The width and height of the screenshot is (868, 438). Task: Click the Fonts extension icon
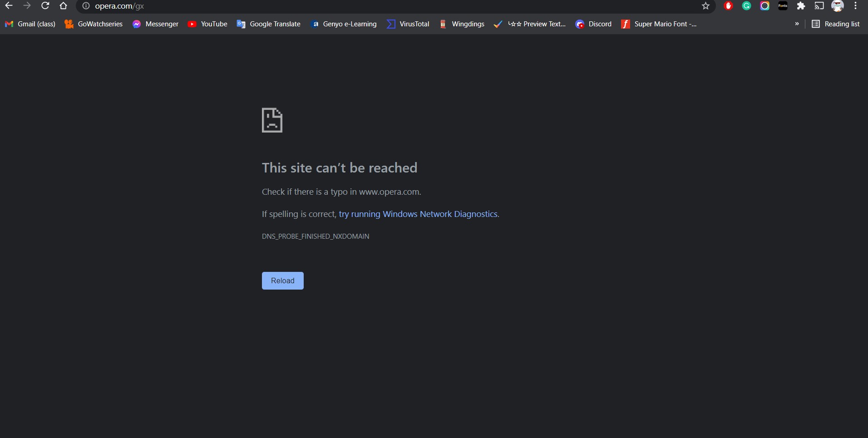pos(783,6)
